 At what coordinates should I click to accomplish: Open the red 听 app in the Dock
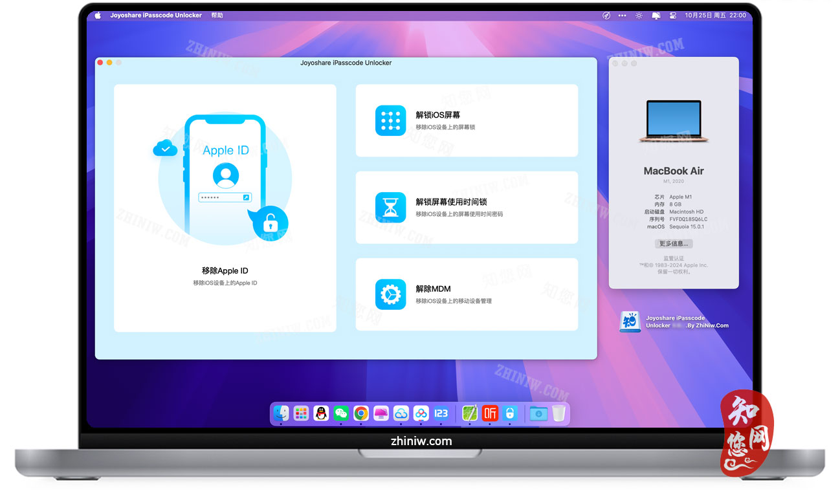point(490,413)
